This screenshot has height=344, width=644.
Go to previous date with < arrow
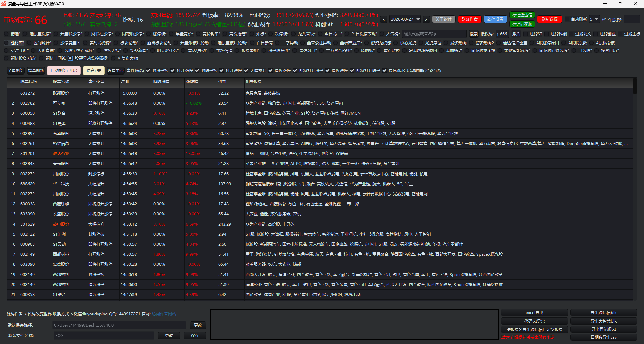click(x=384, y=20)
